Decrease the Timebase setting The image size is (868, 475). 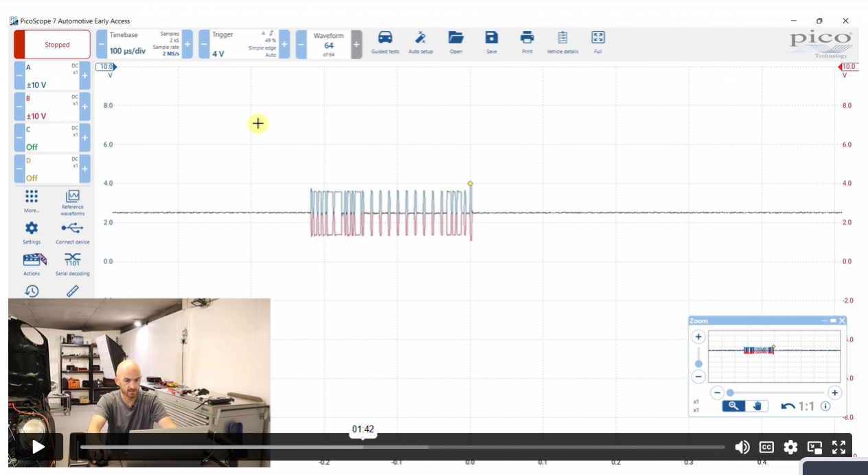tap(101, 45)
